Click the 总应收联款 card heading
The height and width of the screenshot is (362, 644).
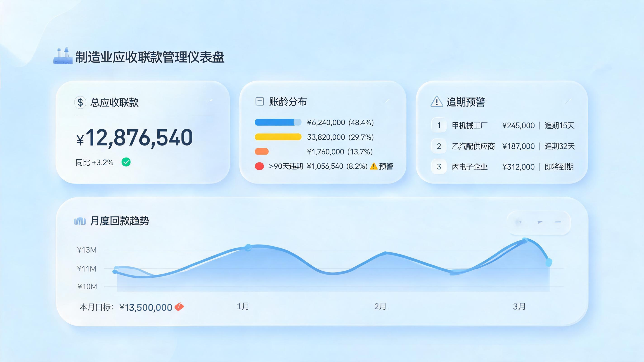point(114,102)
